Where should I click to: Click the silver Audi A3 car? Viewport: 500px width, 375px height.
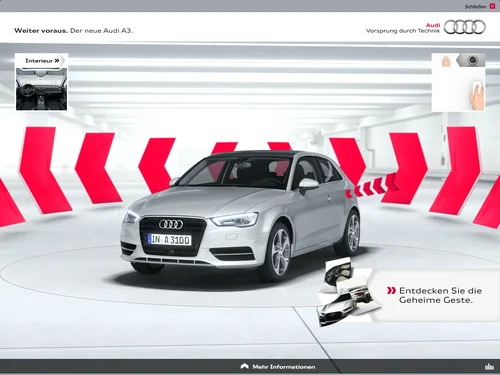241,216
